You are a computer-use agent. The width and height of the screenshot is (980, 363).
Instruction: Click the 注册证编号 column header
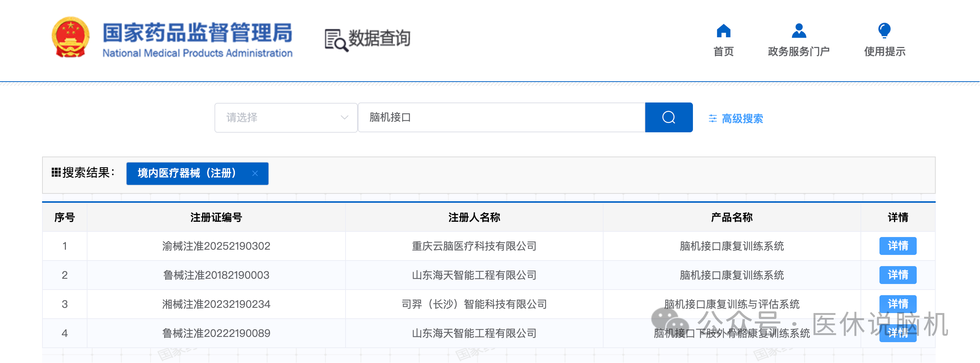[216, 218]
